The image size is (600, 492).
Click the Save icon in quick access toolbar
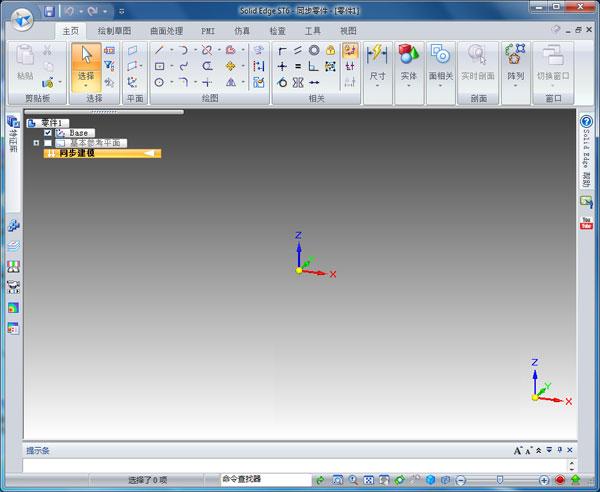(x=49, y=11)
